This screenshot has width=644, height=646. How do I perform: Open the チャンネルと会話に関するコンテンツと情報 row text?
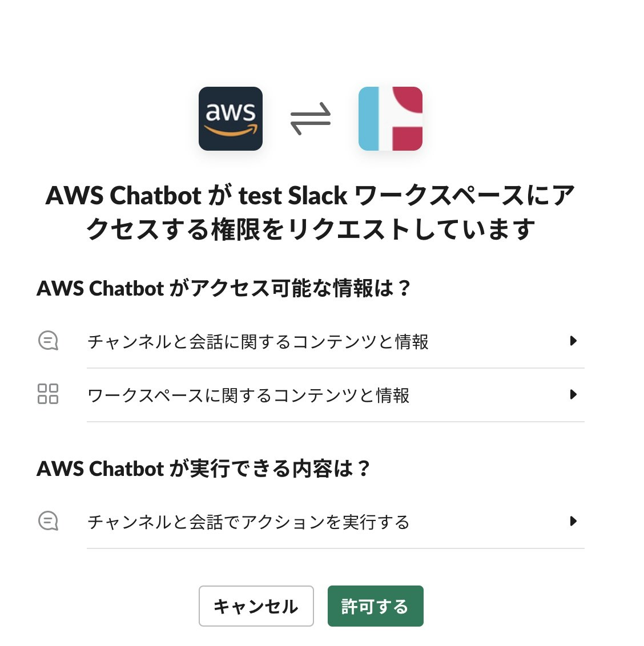[x=258, y=341]
